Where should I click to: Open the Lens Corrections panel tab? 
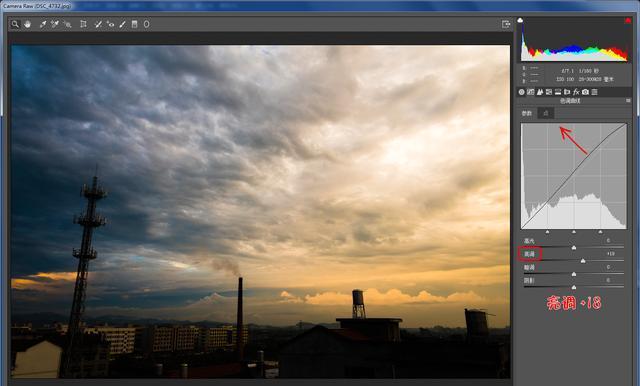click(567, 92)
